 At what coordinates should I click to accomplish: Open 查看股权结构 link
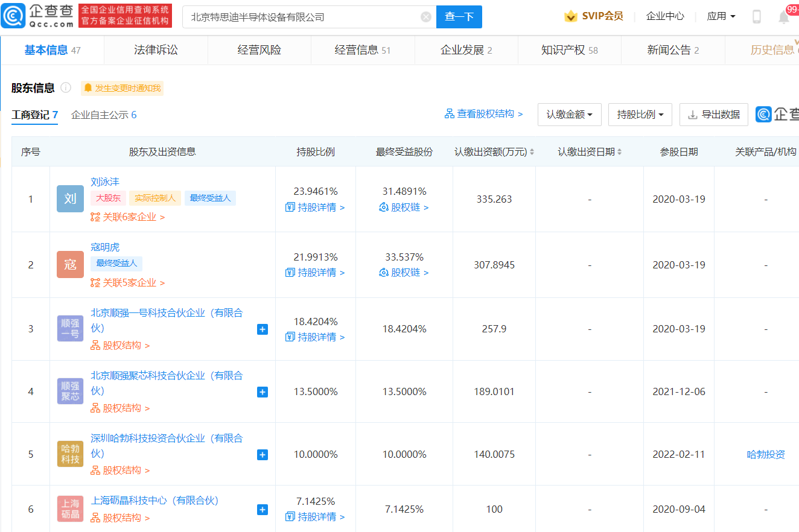tap(484, 114)
